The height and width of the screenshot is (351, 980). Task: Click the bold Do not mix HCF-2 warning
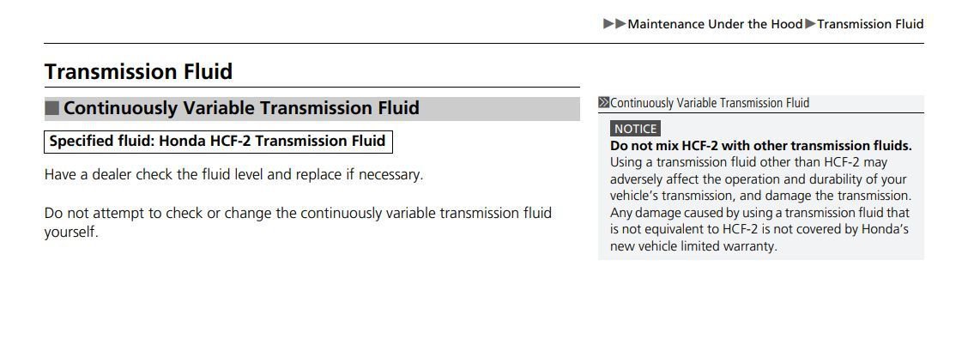(760, 146)
